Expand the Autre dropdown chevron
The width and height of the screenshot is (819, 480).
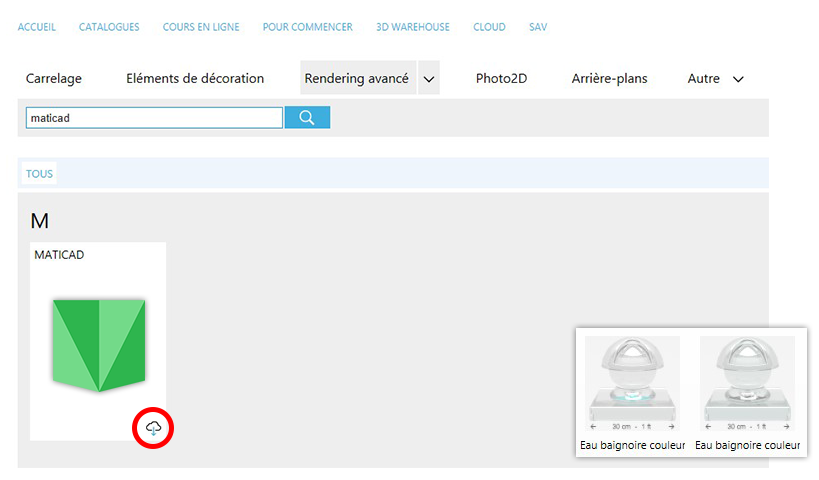pos(738,79)
